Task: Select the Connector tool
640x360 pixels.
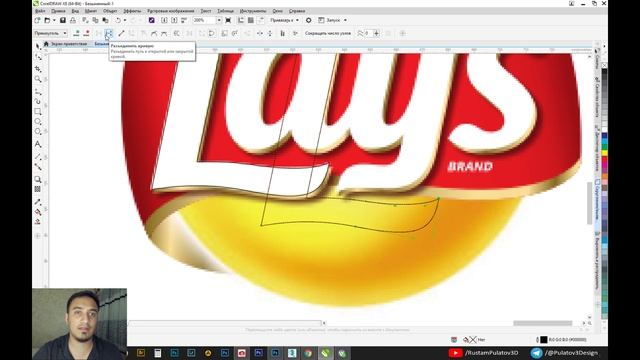Action: coord(38,167)
